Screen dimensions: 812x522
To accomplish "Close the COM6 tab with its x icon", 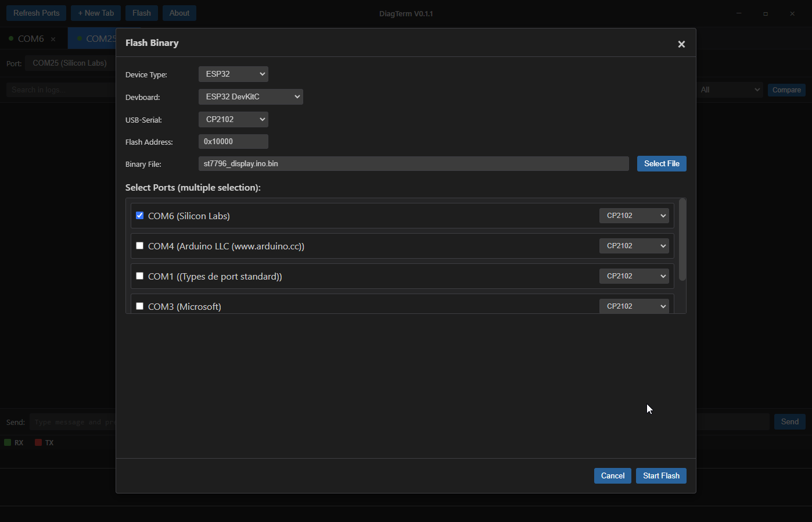I will click(53, 38).
